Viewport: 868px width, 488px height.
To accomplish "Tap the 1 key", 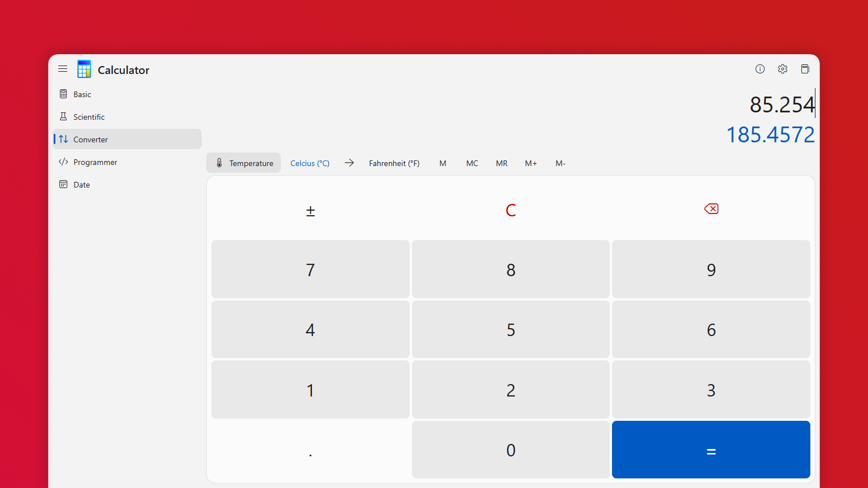I will pyautogui.click(x=310, y=390).
